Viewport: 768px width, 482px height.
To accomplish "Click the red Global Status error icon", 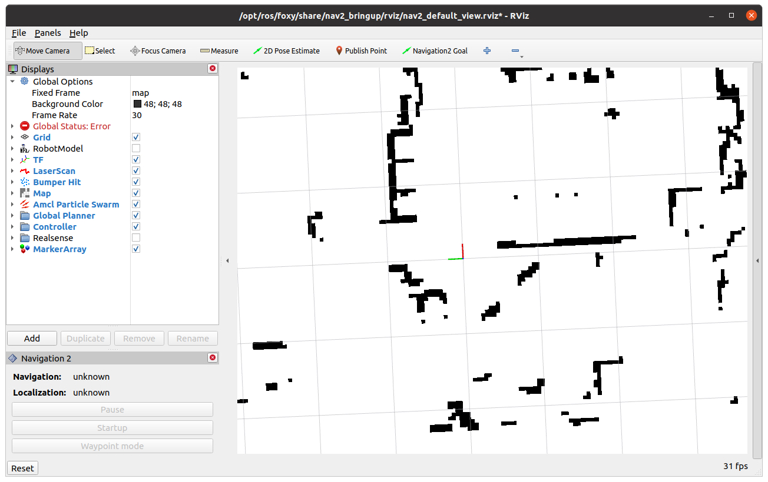I will (x=24, y=126).
